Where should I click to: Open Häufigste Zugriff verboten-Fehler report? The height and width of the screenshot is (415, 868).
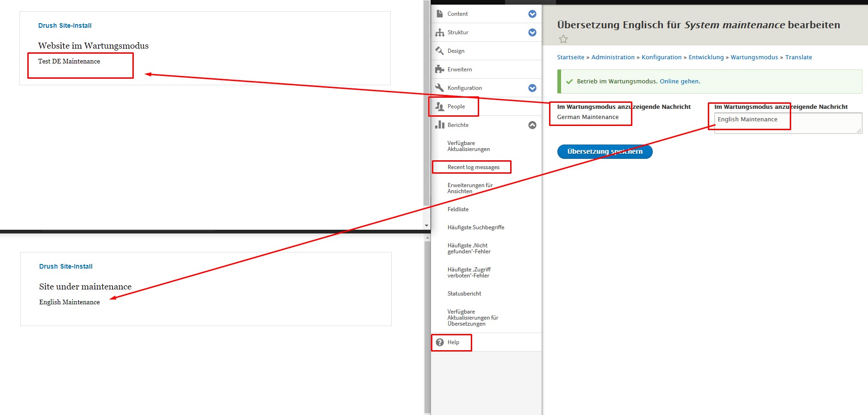(x=469, y=272)
